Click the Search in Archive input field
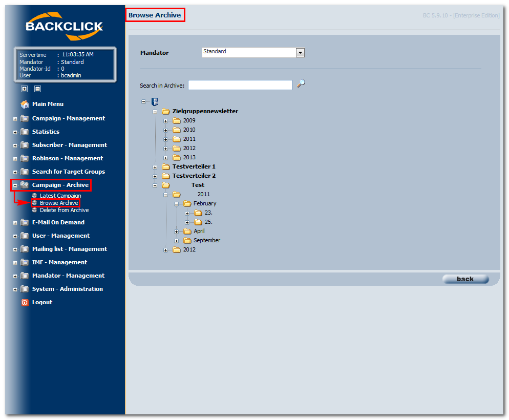Screen dimensions: 509x420 240,85
